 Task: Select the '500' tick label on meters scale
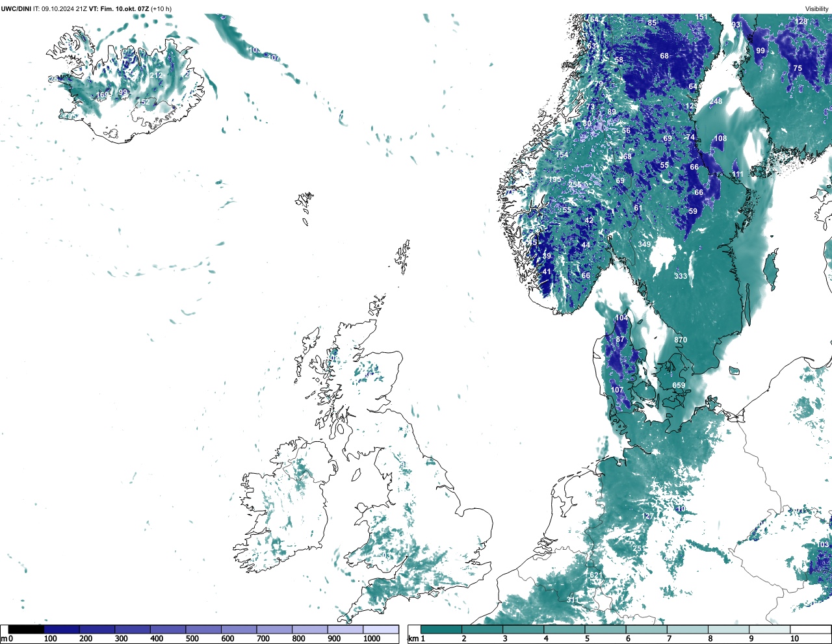pos(192,639)
